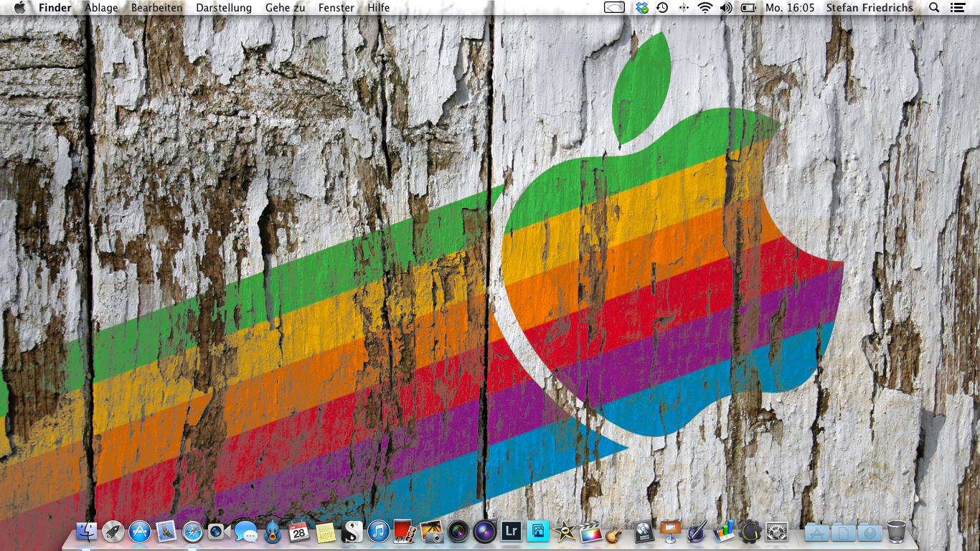Open the Wi-Fi status menu

[705, 7]
